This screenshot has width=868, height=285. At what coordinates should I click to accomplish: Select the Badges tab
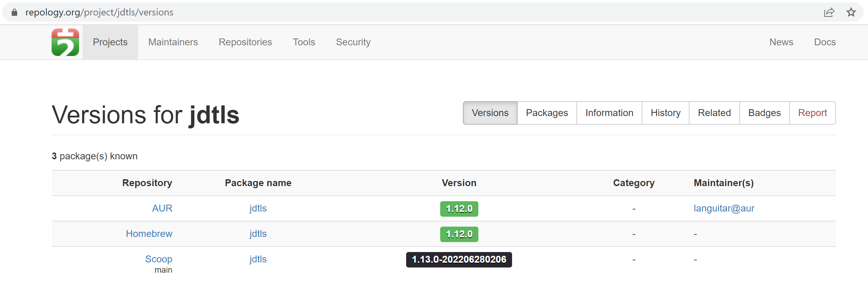(x=764, y=113)
